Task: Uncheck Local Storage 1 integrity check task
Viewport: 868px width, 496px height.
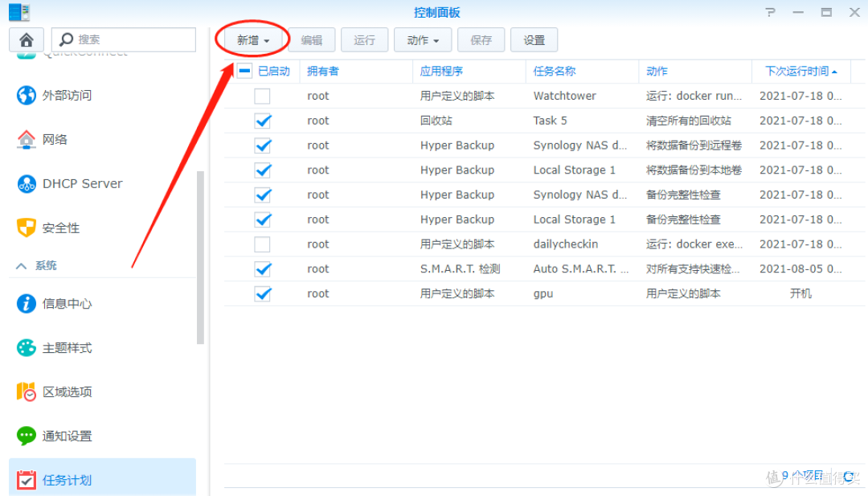Action: click(262, 219)
